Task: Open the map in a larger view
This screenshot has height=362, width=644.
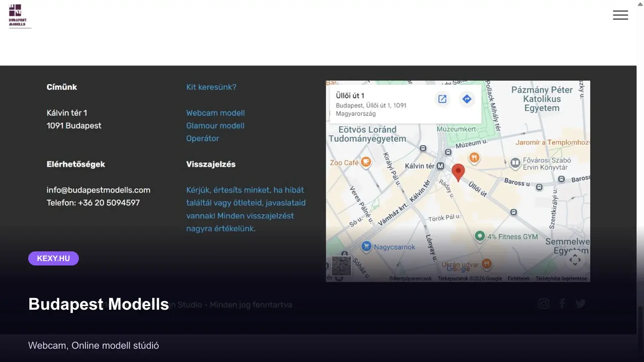Action: pyautogui.click(x=442, y=99)
